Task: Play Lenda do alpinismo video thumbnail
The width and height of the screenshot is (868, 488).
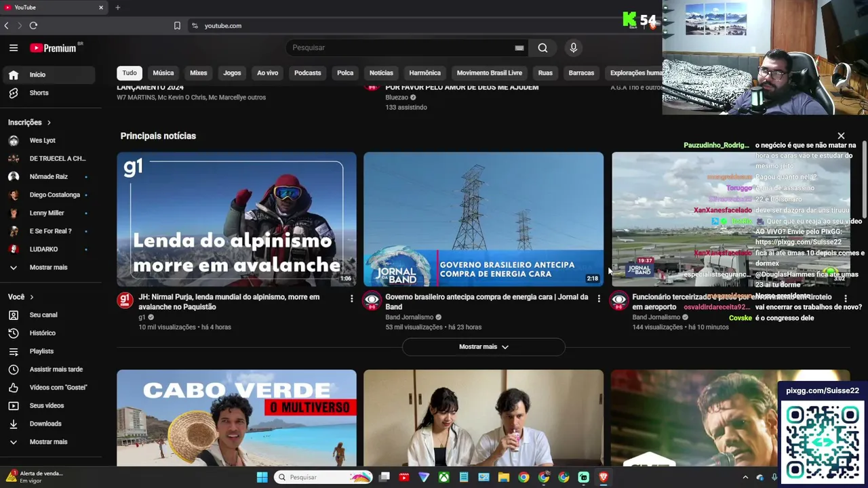Action: tap(237, 219)
